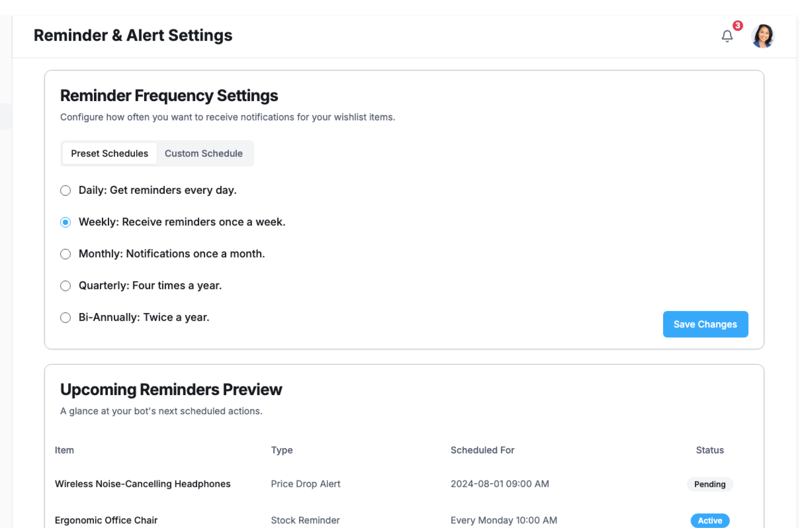Click the Price Drop Alert type cell
Image resolution: width=812 pixels, height=528 pixels.
[x=305, y=484]
